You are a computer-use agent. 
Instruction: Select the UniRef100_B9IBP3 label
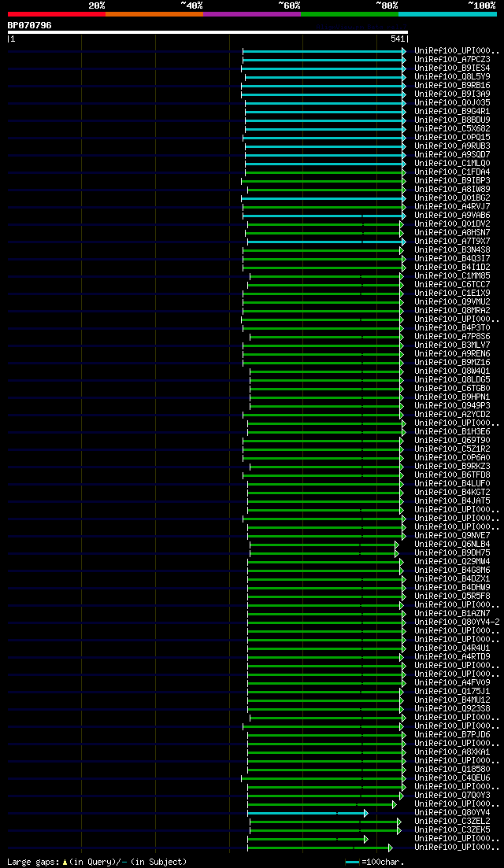[x=452, y=181]
